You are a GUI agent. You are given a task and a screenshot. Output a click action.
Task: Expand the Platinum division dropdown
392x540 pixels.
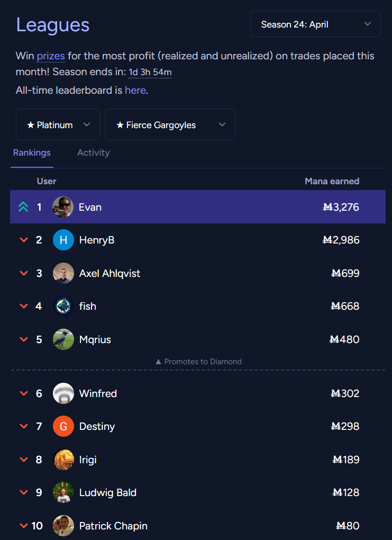58,125
